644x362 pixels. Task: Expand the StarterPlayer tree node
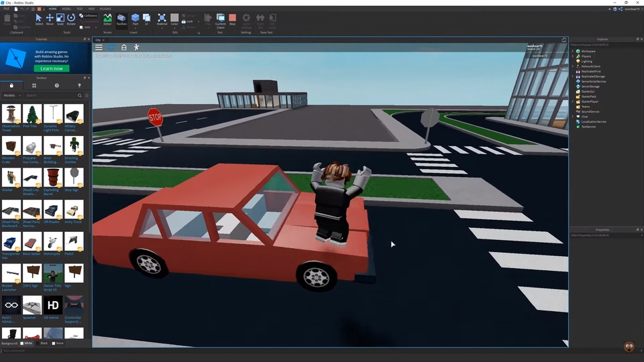(572, 101)
